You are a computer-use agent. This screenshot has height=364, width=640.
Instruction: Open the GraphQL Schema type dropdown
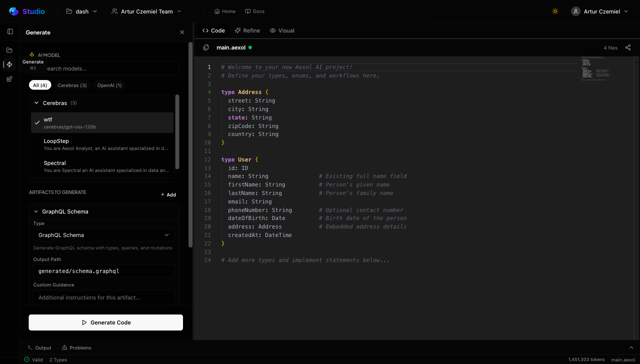[x=104, y=235]
